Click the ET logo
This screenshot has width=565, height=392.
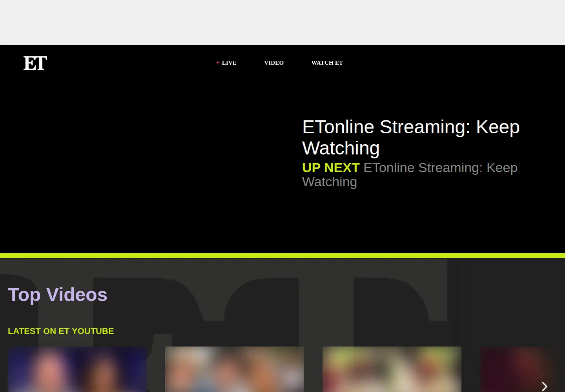point(35,63)
